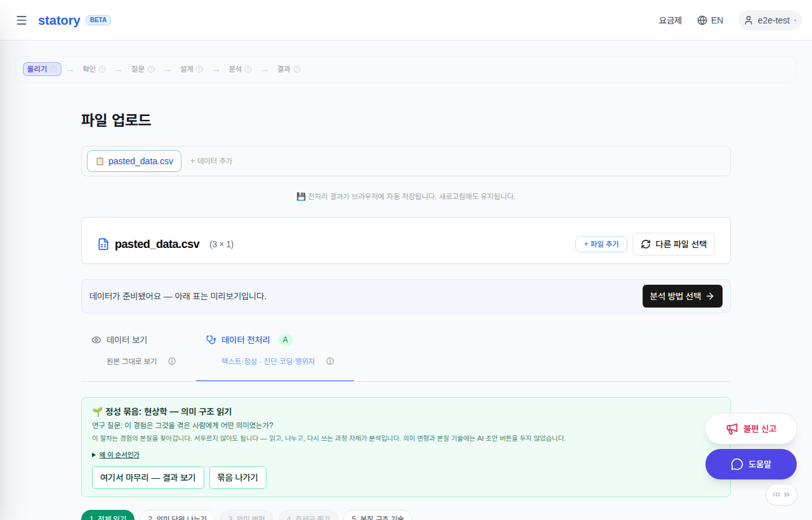Click the green A grade badge
This screenshot has width=812, height=520.
click(285, 340)
